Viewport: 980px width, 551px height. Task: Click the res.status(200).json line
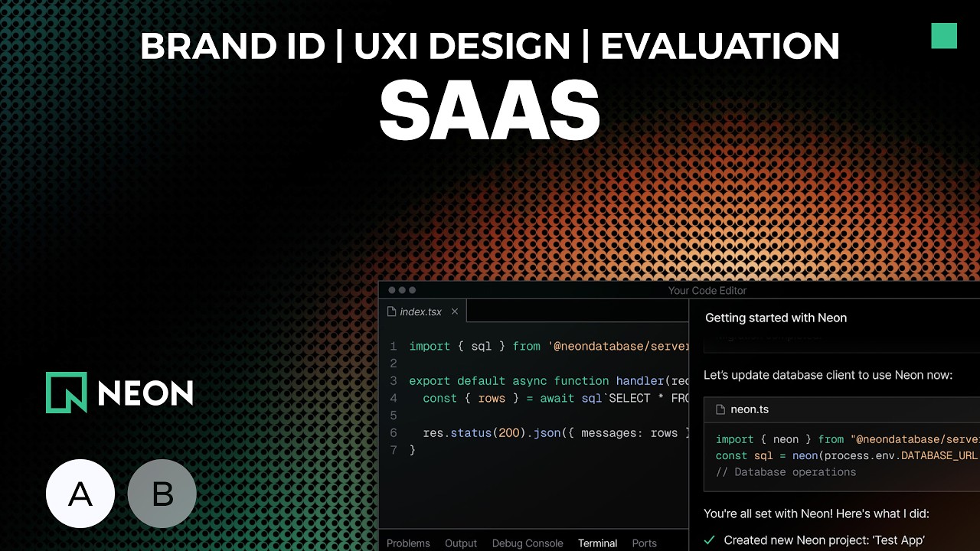[x=556, y=433]
